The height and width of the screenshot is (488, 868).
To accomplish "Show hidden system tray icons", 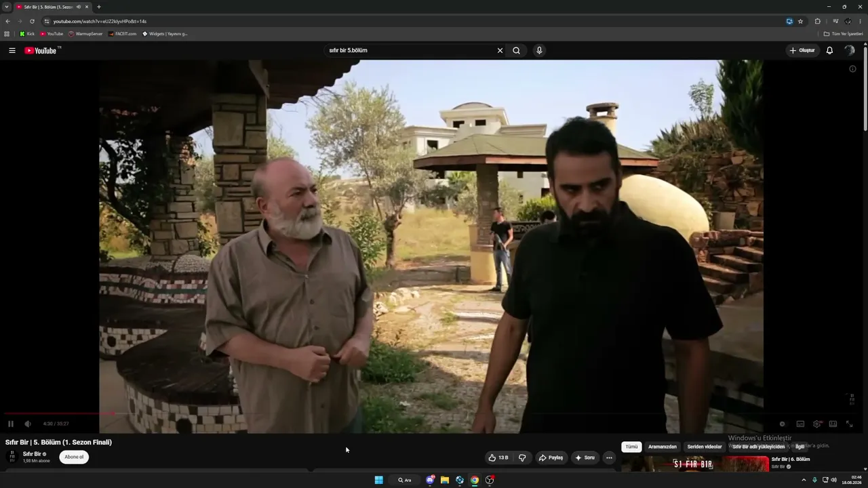I will pyautogui.click(x=804, y=480).
